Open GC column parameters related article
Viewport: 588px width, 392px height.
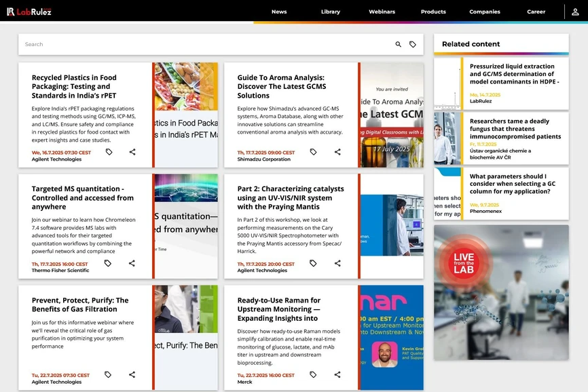tap(512, 184)
